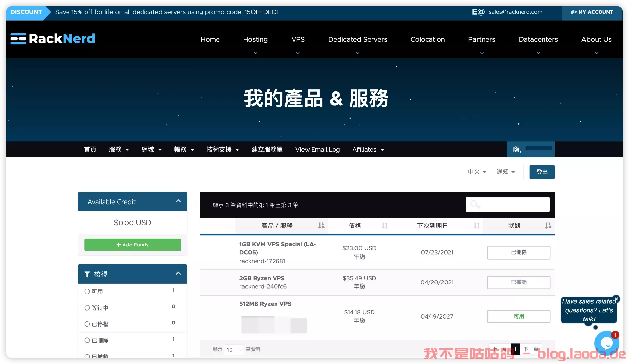Open the live chat bubble icon
The image size is (629, 364).
606,343
